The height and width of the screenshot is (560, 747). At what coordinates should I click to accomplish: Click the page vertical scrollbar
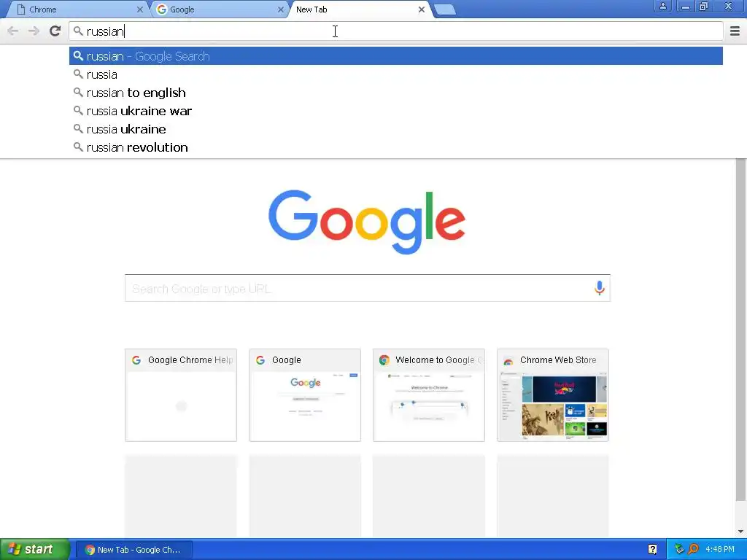click(x=740, y=330)
